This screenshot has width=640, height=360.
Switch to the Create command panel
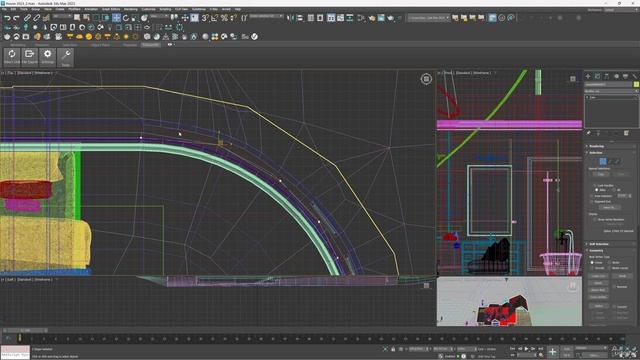click(588, 76)
